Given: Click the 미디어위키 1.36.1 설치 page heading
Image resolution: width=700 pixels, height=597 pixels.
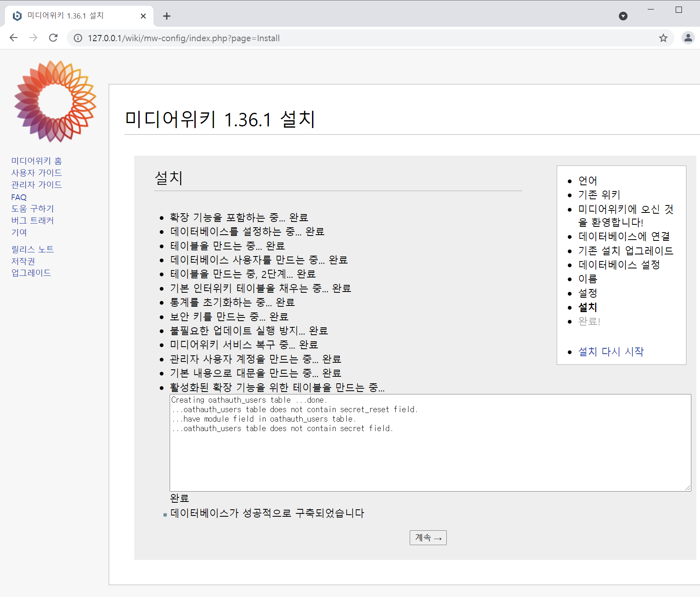Looking at the screenshot, I should click(220, 119).
